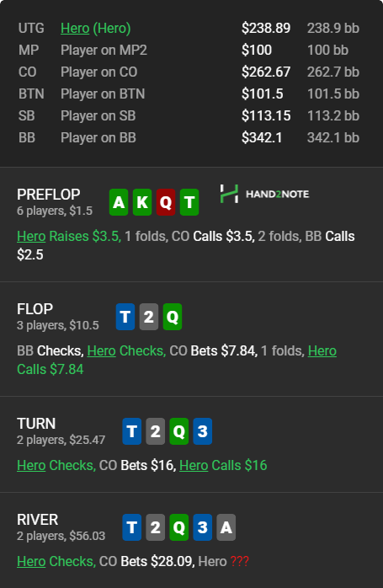Click the blue 3 card on the turn

[x=202, y=431]
